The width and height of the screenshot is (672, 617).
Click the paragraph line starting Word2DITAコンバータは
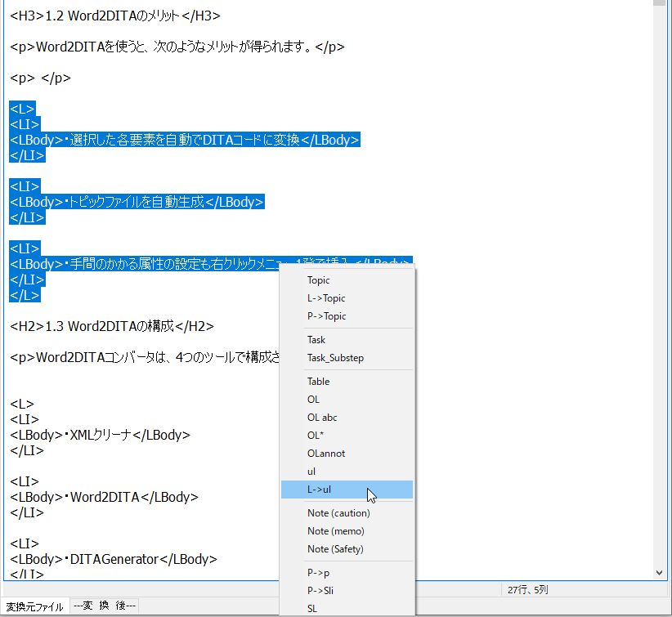point(145,357)
